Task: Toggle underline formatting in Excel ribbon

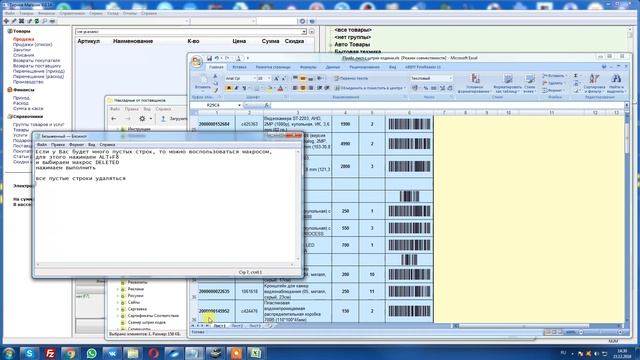Action: click(244, 88)
